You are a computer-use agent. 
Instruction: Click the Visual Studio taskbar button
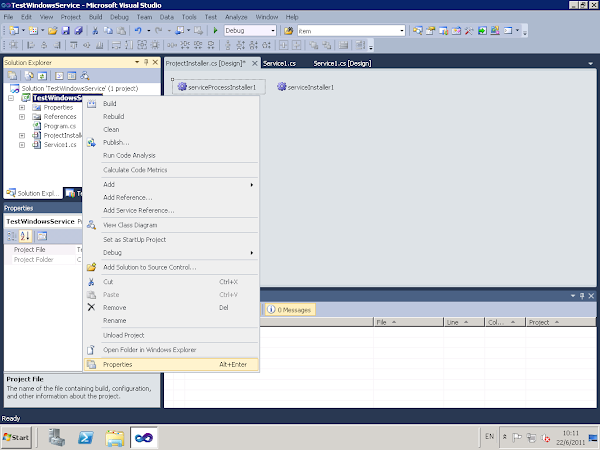click(144, 437)
